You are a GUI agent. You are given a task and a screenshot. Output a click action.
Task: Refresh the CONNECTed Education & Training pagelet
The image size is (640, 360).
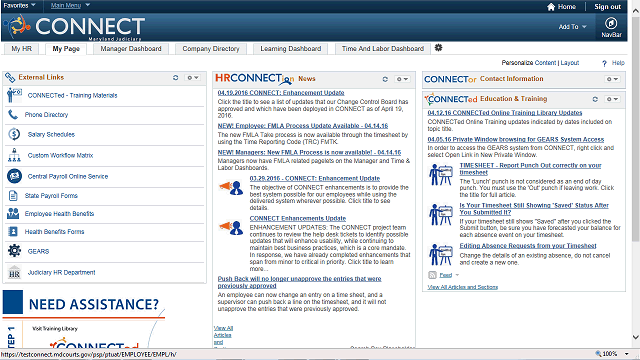(595, 99)
